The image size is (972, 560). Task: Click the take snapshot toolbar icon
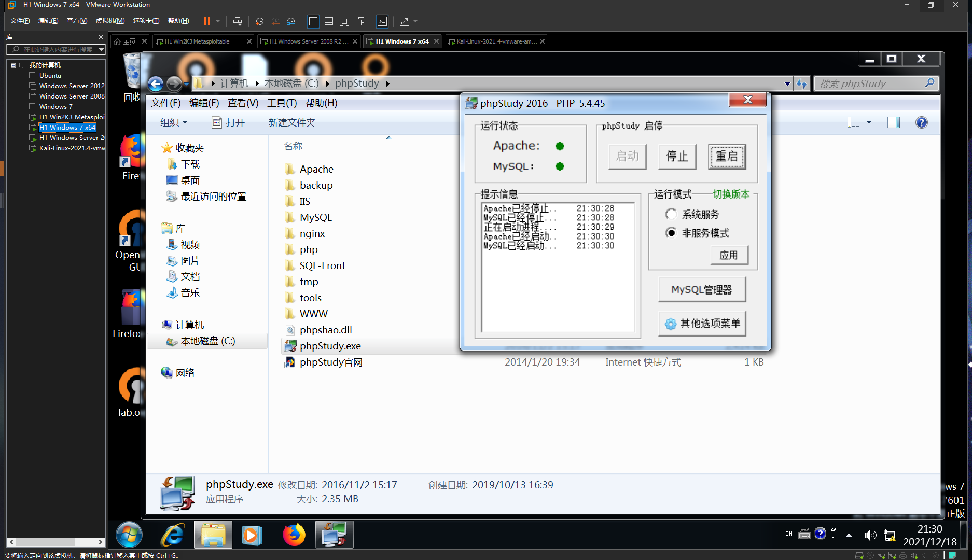pos(260,21)
